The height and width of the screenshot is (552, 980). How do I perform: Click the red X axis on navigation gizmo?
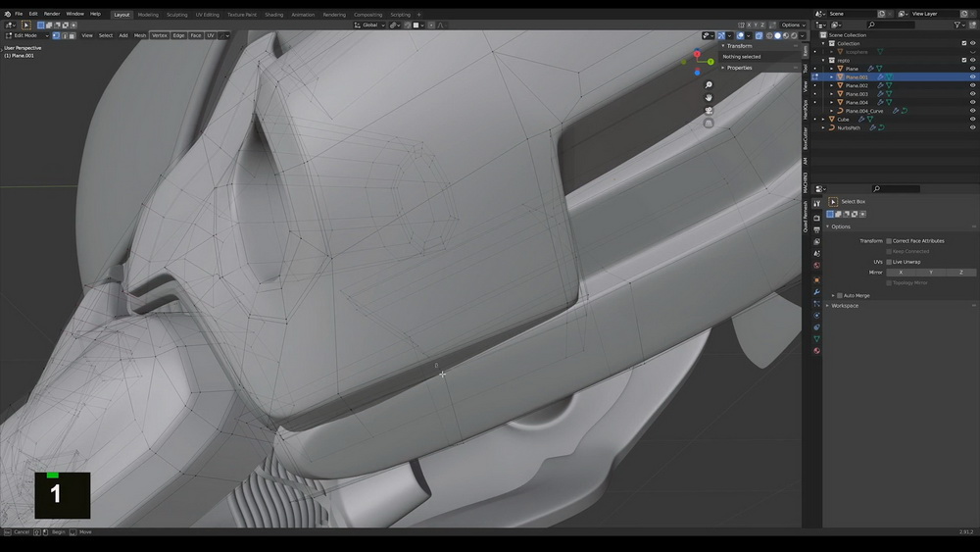697,54
